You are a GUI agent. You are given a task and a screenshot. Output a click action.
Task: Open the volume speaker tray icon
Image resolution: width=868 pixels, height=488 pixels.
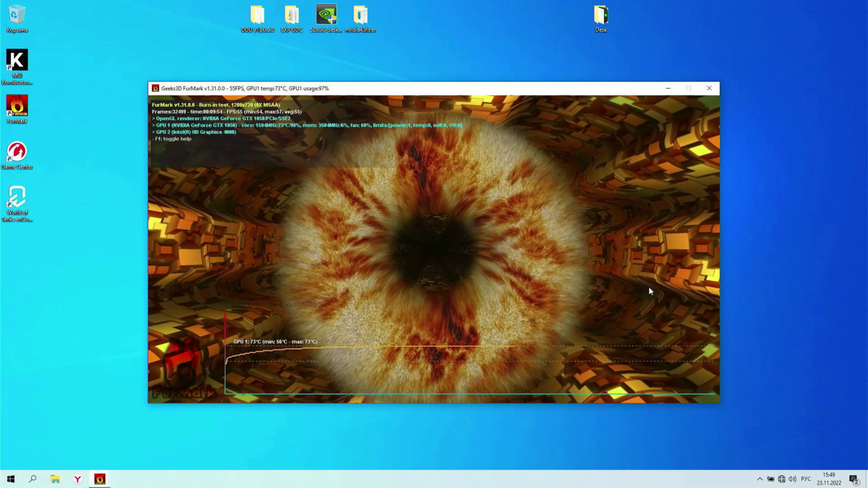pos(792,479)
